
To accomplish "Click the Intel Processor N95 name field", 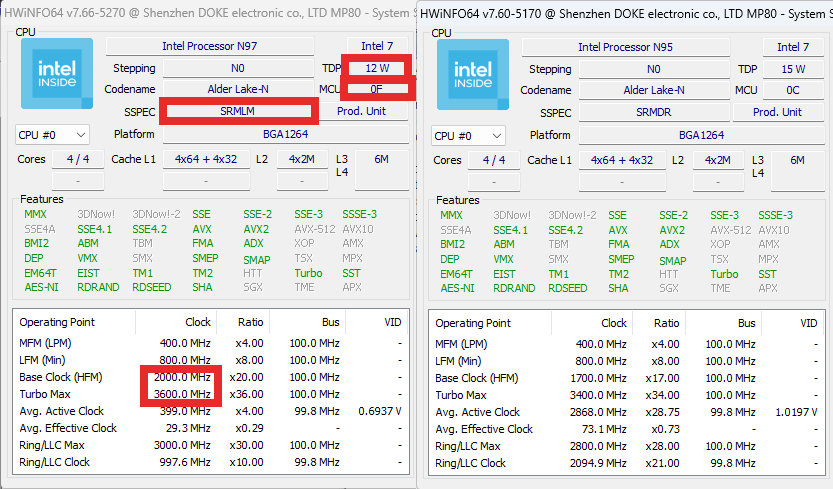I will pyautogui.click(x=626, y=47).
